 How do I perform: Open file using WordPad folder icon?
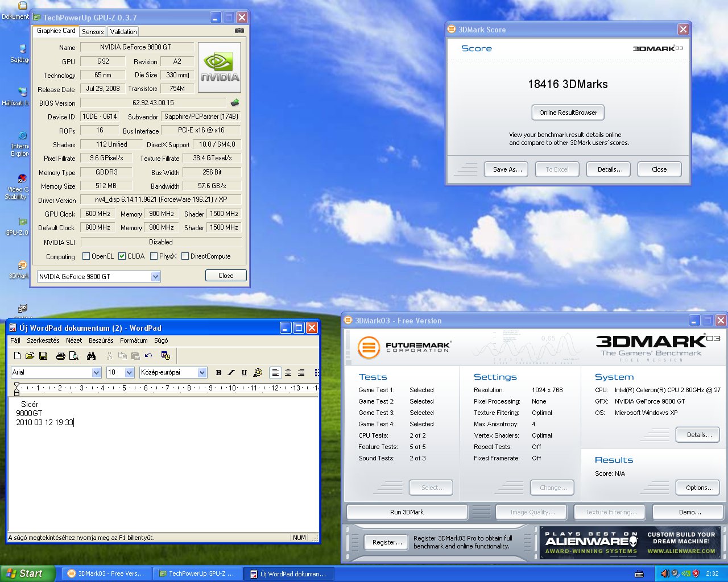30,356
